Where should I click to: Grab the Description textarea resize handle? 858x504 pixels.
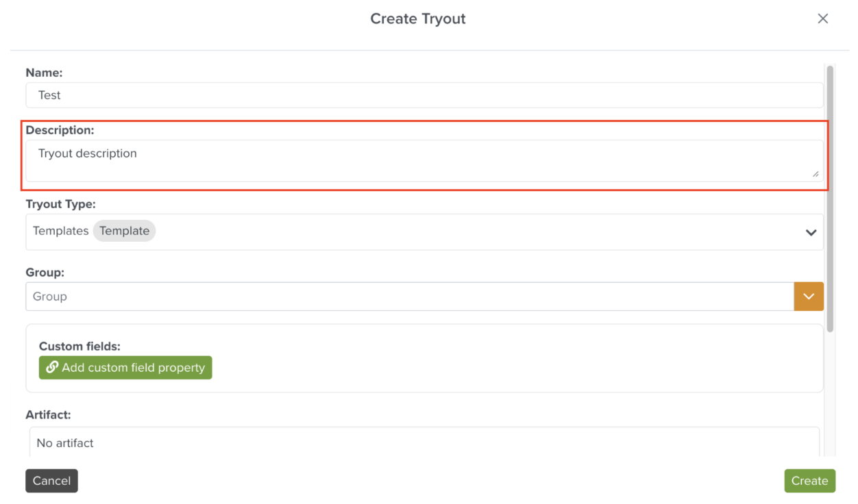815,174
